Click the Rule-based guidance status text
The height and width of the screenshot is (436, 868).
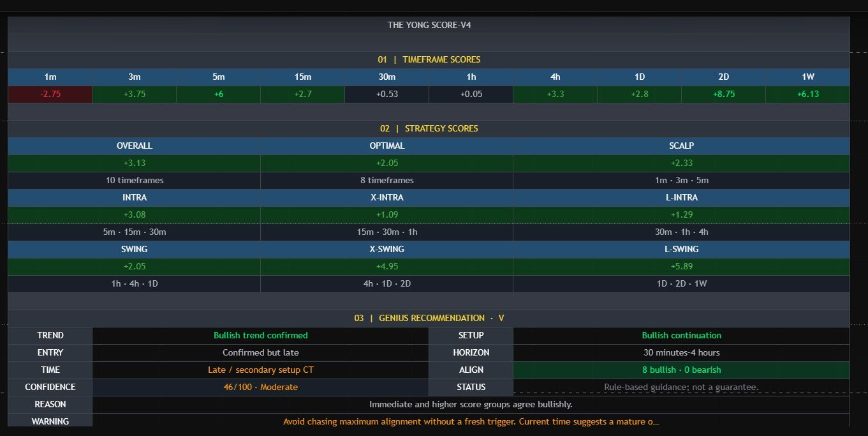coord(681,387)
